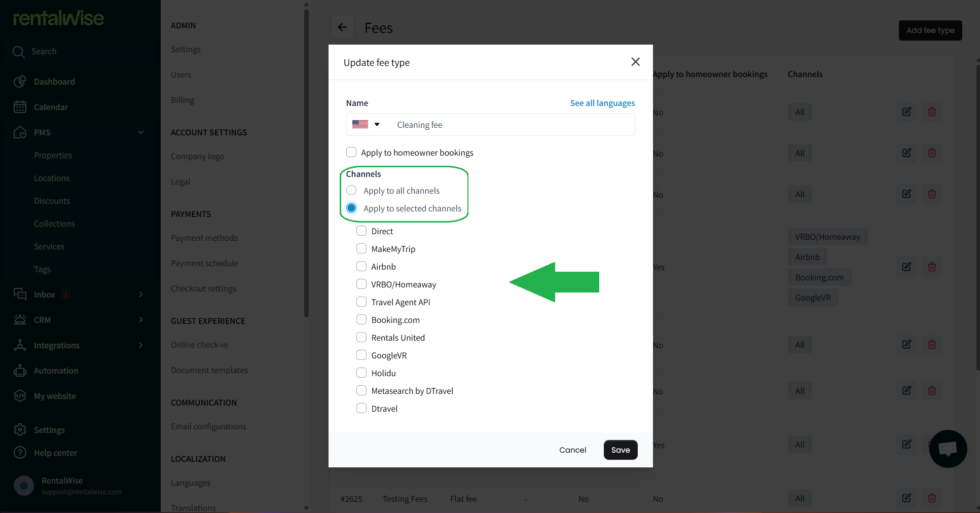Open Automation robot icon
The height and width of the screenshot is (513, 980).
[20, 371]
